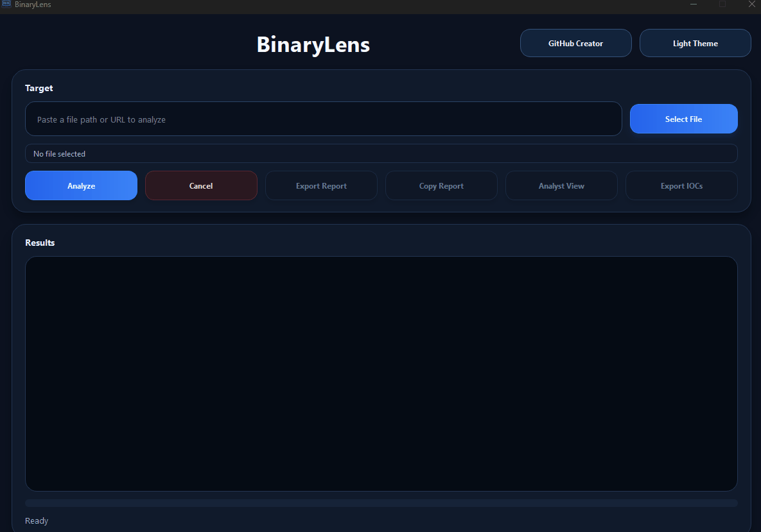
Task: Click the Results section label
Action: click(x=39, y=243)
